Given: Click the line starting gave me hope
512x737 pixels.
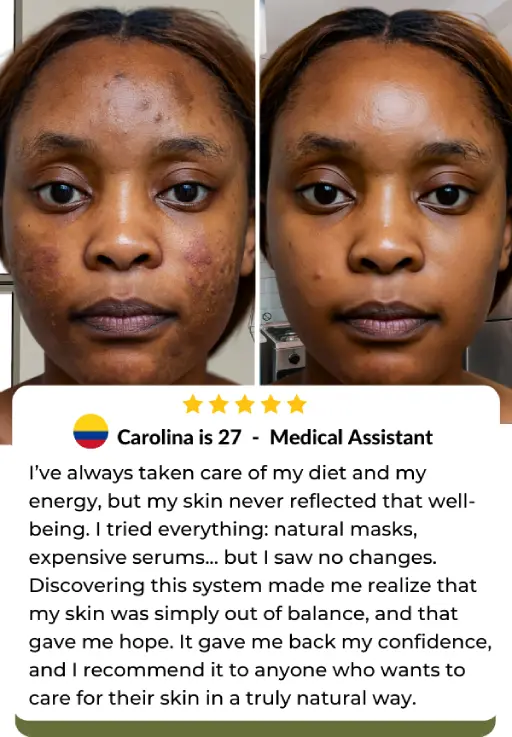Looking at the screenshot, I should tap(260, 642).
